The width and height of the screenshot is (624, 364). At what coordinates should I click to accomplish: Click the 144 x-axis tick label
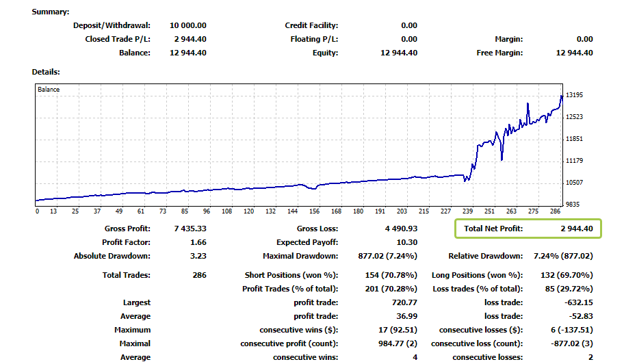[293, 211]
